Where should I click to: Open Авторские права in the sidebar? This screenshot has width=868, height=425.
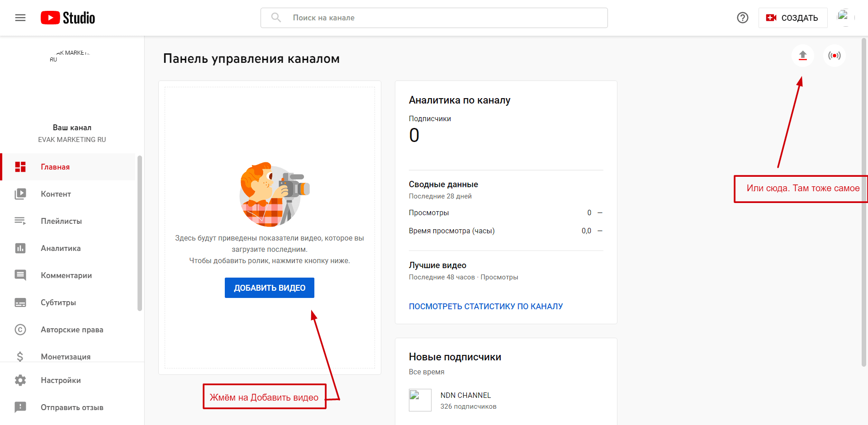(x=68, y=330)
